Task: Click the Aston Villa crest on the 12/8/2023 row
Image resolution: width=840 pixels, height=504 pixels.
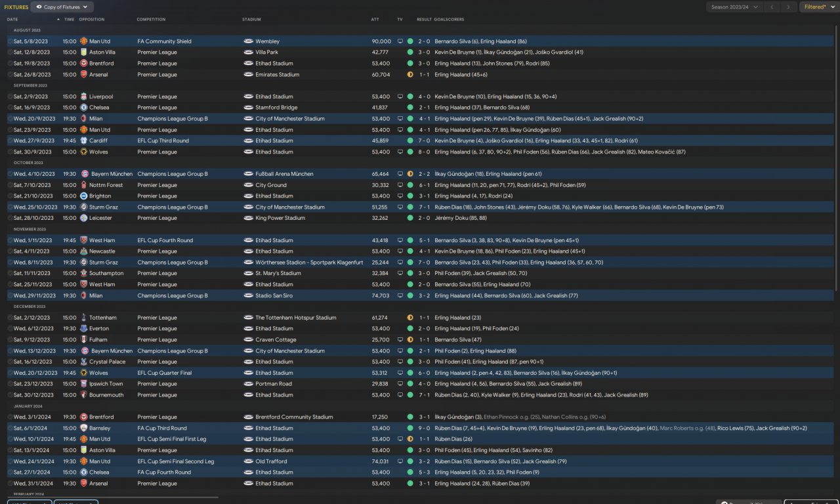Action: pos(83,52)
